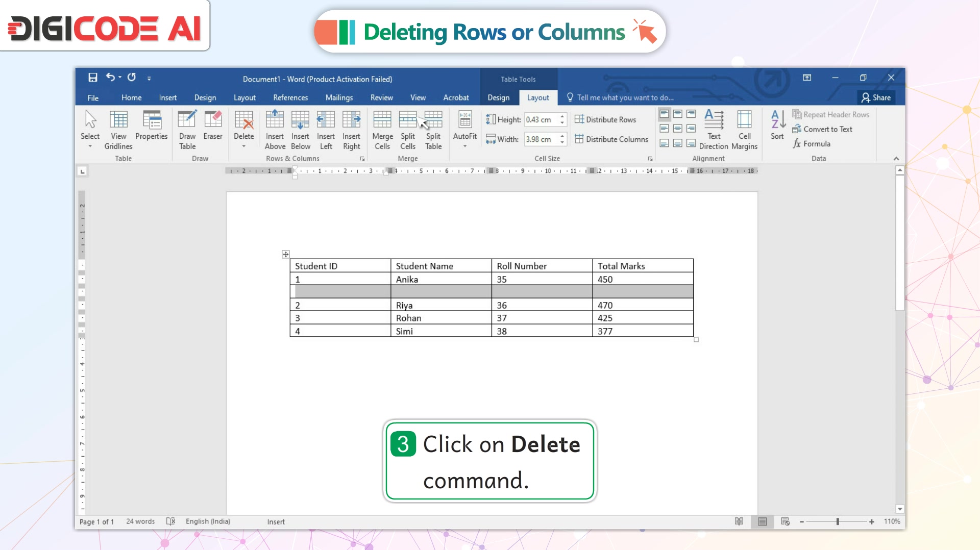Screen dimensions: 980x550
Task: Click Split Table
Action: [433, 130]
